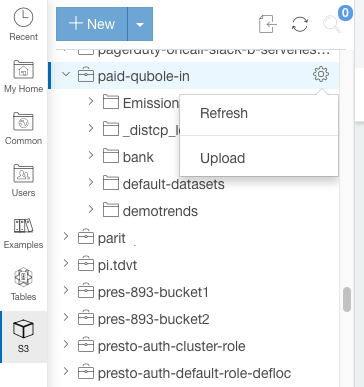Open the Tables section
The image size is (364, 387).
click(23, 285)
